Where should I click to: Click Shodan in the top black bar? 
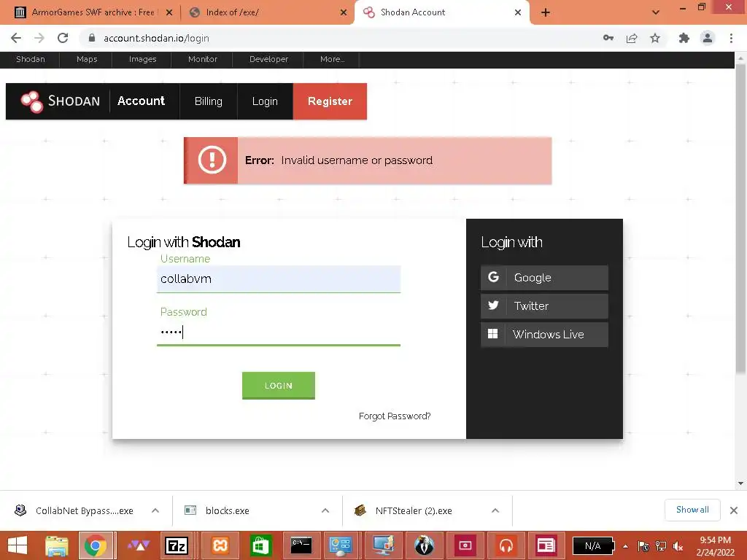pyautogui.click(x=31, y=60)
